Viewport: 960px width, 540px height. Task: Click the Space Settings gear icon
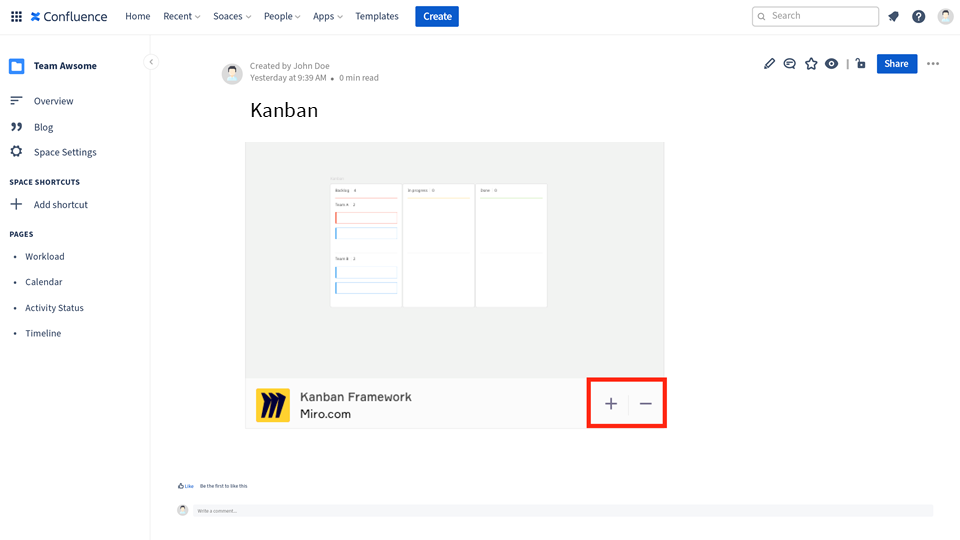(17, 151)
